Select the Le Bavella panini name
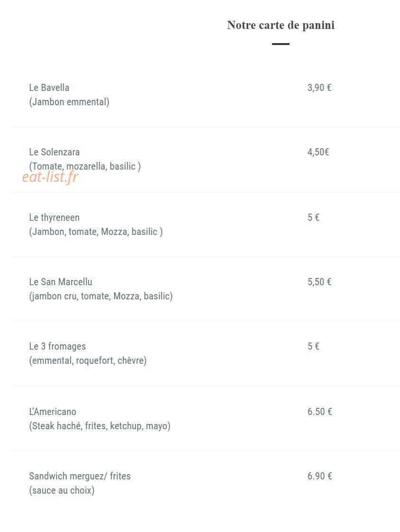Image resolution: width=400 pixels, height=532 pixels. 49,88
